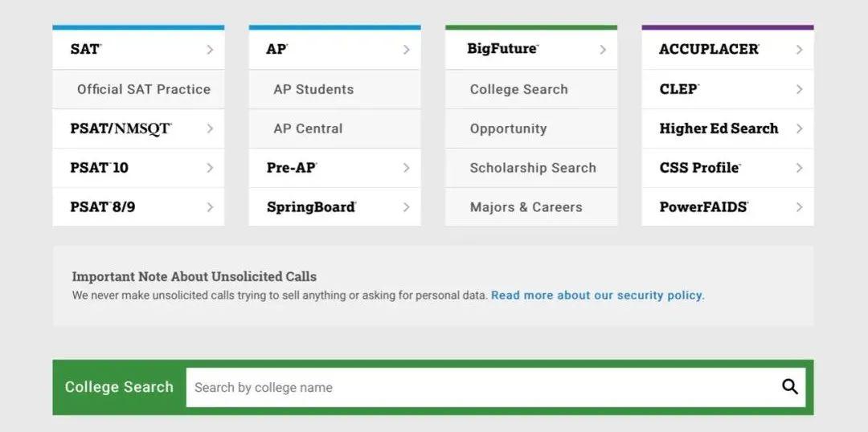
Task: Click the chevron arrow beside SAT
Action: point(210,50)
